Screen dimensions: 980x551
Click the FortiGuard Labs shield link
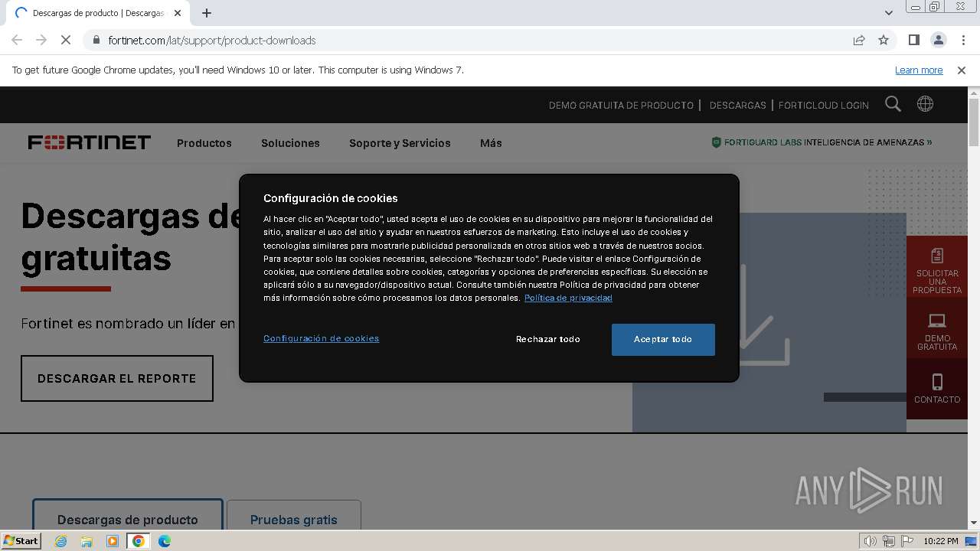pyautogui.click(x=822, y=142)
